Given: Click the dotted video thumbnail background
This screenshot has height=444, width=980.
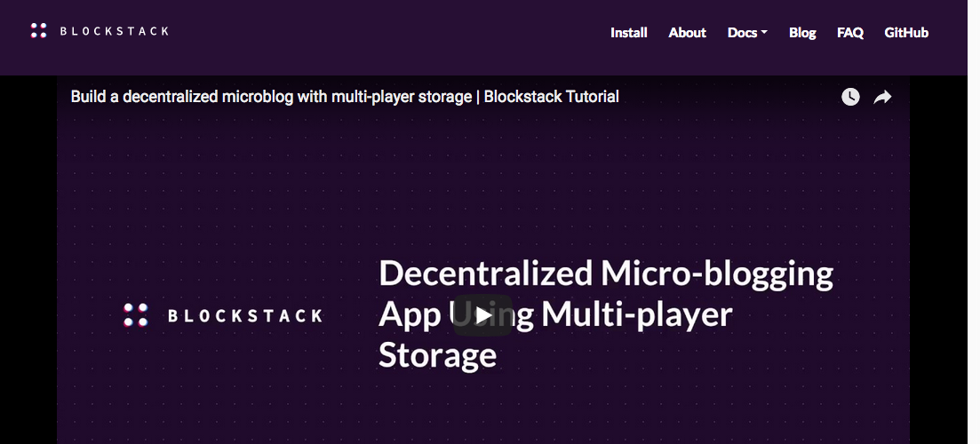Looking at the screenshot, I should (222, 195).
